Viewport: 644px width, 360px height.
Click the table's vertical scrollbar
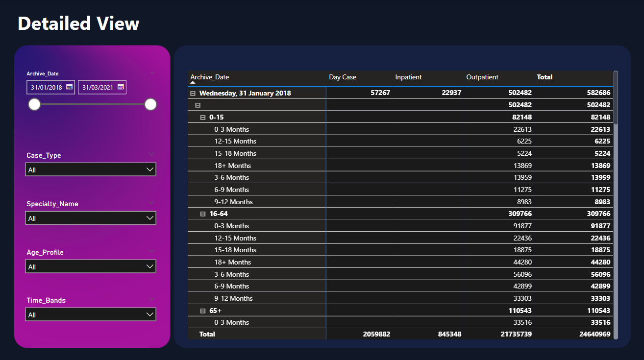tap(616, 98)
